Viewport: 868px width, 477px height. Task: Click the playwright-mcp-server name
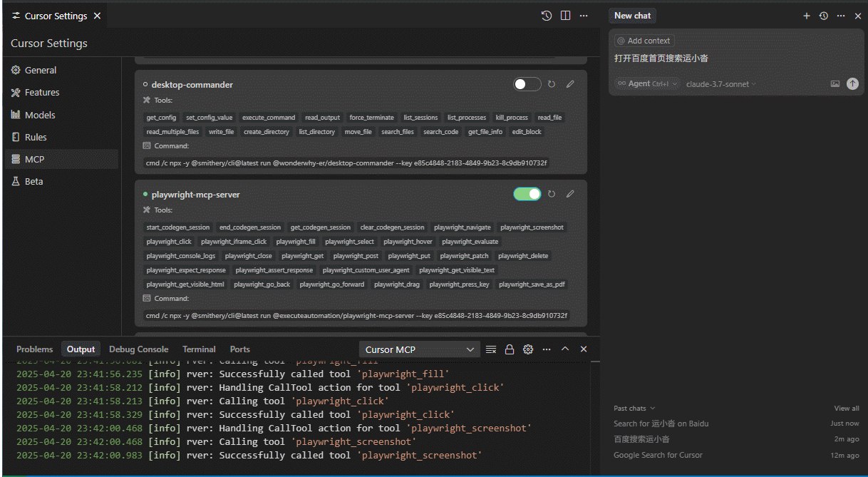click(196, 195)
